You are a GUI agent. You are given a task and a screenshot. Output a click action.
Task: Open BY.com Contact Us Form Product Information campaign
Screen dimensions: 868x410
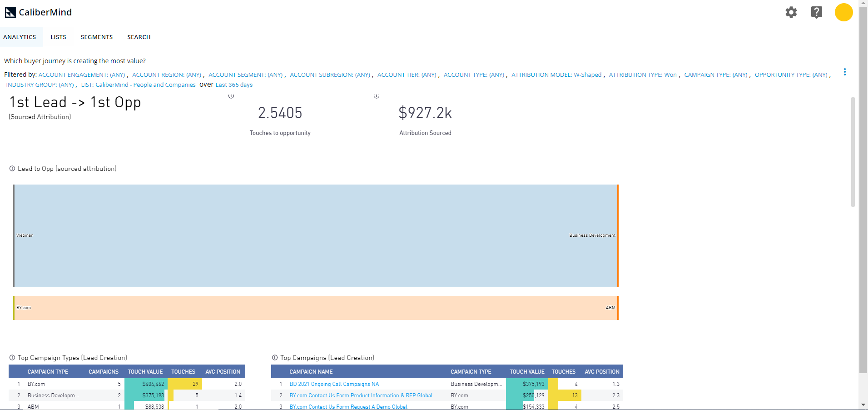pyautogui.click(x=361, y=395)
